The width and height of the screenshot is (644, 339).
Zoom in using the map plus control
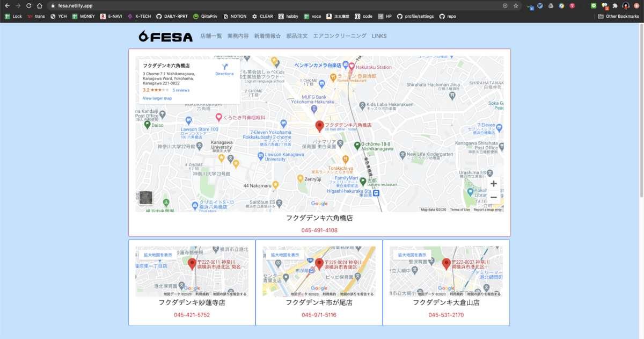(493, 184)
